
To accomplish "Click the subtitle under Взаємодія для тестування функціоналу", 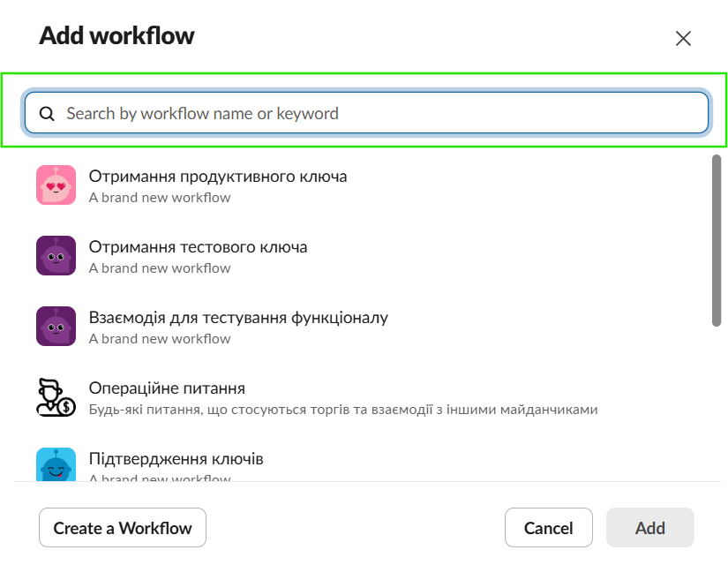I will pos(160,339).
